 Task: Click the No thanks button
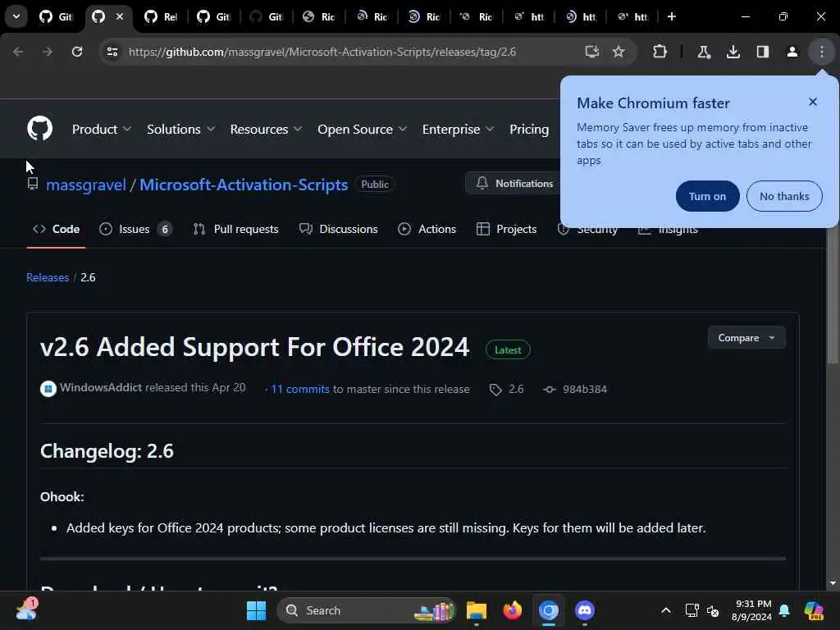click(x=783, y=196)
